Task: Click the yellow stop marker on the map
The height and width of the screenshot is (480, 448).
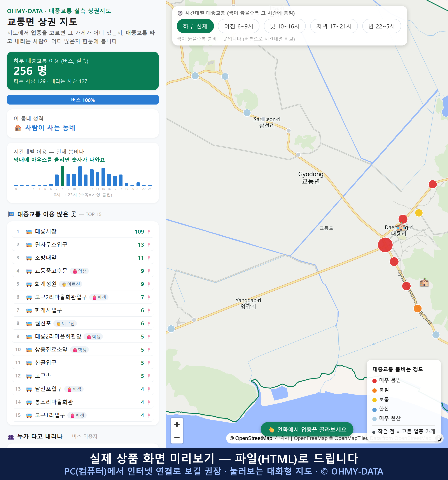Action: coord(419,213)
